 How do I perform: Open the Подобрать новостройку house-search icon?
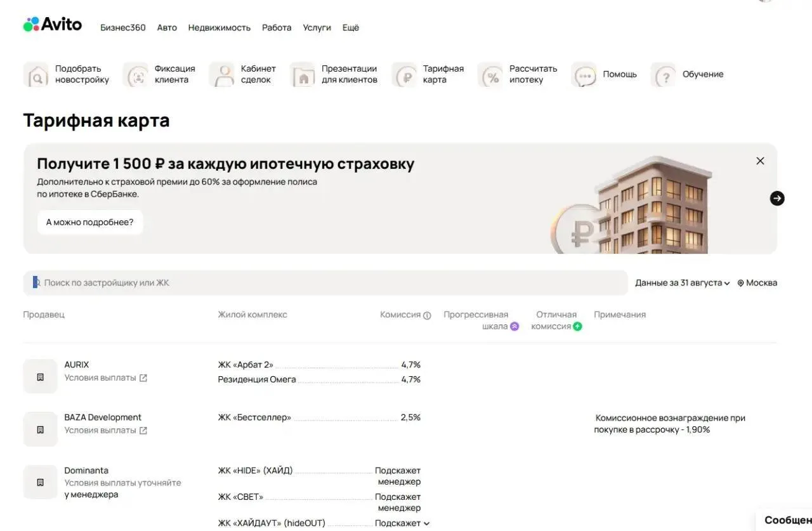click(36, 74)
